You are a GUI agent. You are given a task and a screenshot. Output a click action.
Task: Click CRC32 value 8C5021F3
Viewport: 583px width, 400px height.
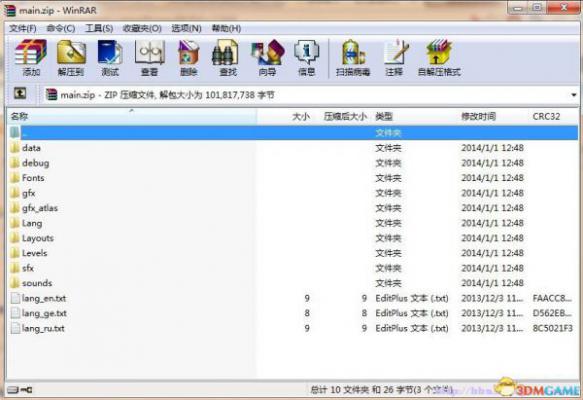[553, 328]
